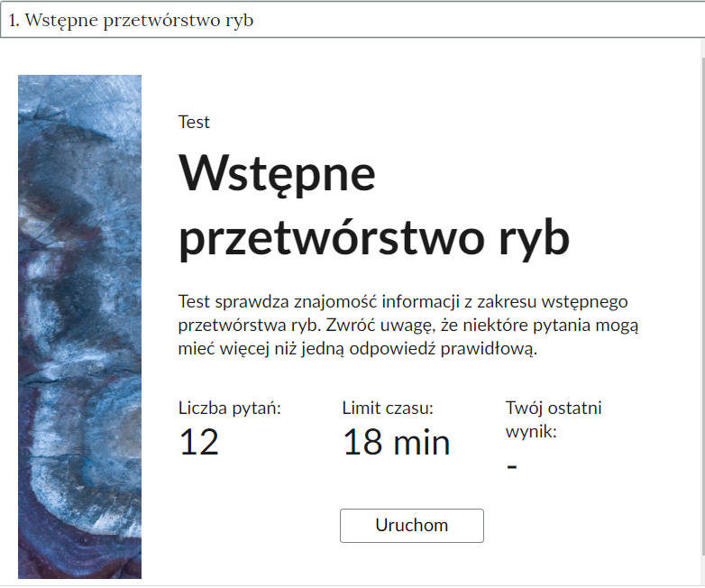Select the small 'Test' label above the title

point(194,122)
